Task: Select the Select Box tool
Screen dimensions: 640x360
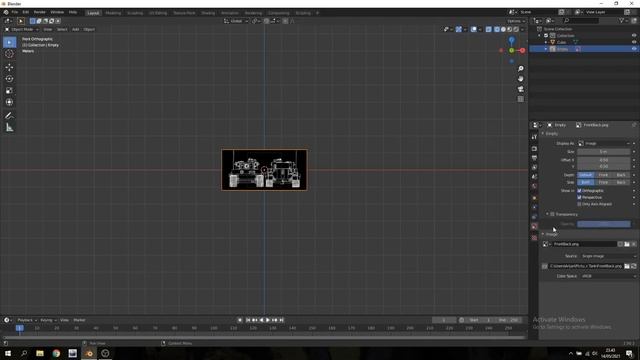Action: click(9, 42)
